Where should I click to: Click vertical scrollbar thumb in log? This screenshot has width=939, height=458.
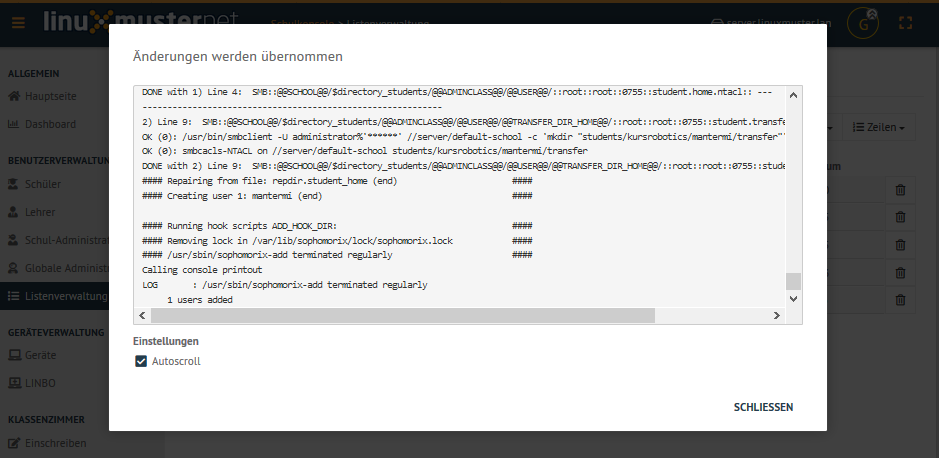click(793, 281)
